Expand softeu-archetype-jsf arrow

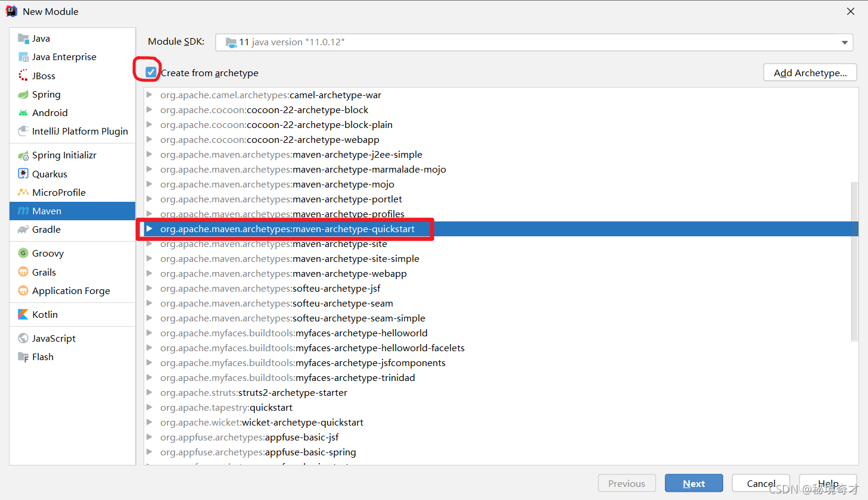[x=150, y=288]
